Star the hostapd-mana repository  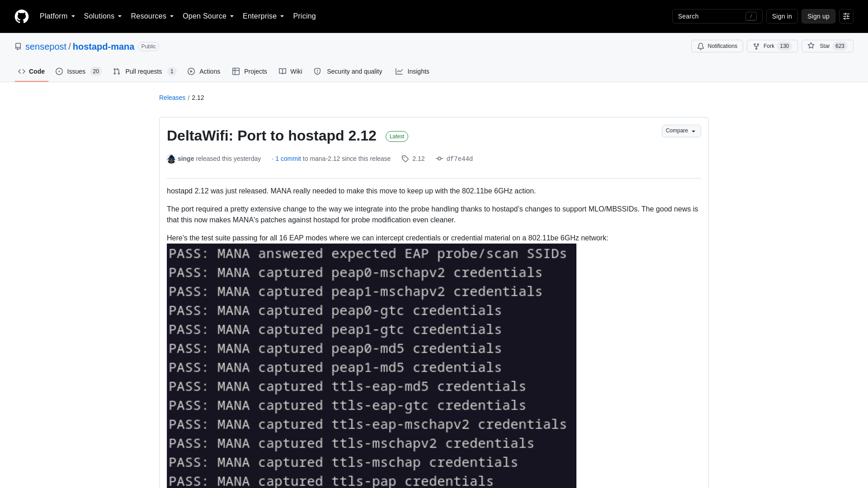coord(827,46)
